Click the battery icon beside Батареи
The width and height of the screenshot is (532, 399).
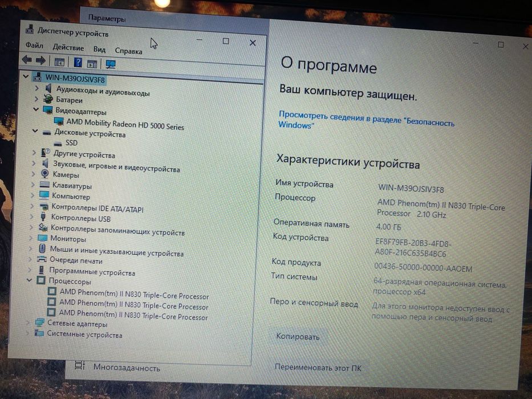point(48,99)
